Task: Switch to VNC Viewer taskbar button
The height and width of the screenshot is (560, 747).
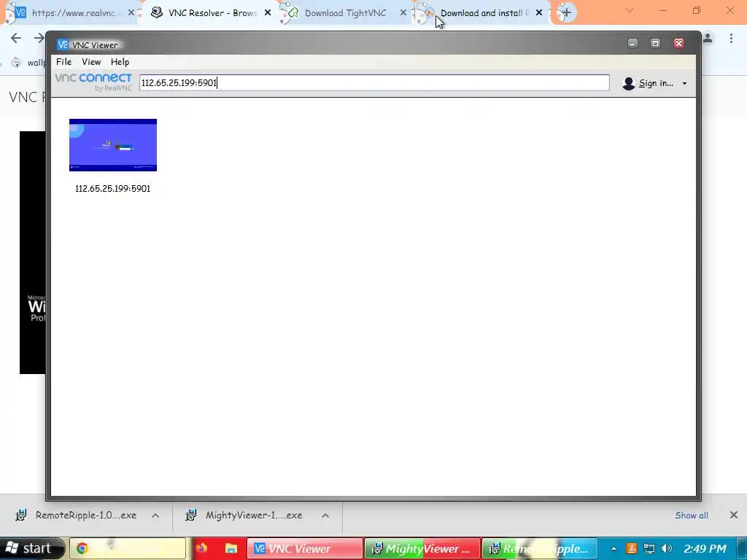Action: pyautogui.click(x=305, y=548)
